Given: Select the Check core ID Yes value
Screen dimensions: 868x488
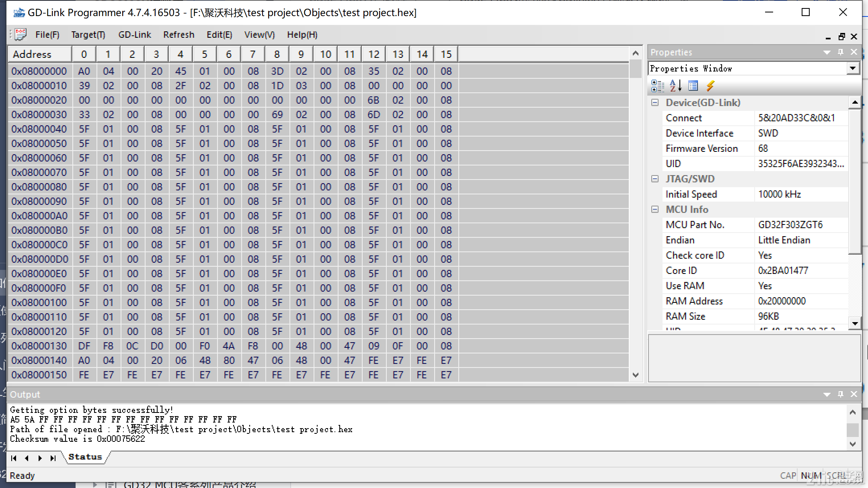Looking at the screenshot, I should point(801,255).
